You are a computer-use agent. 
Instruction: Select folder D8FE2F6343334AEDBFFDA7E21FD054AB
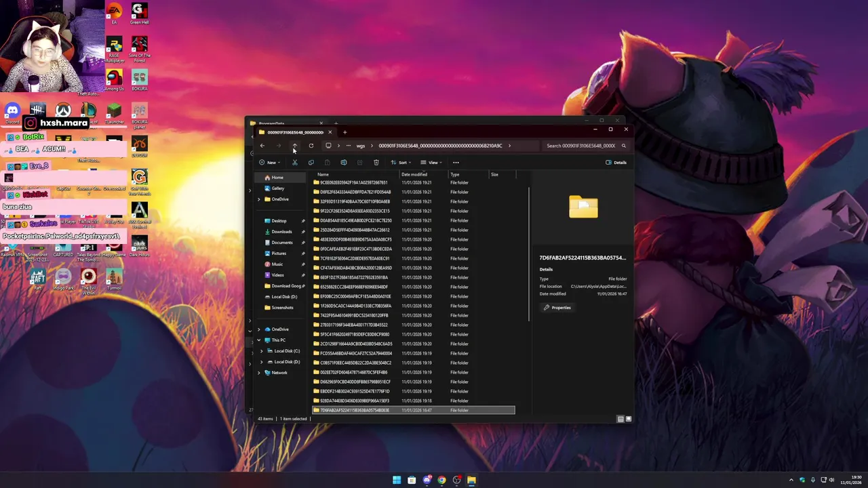tap(414, 192)
